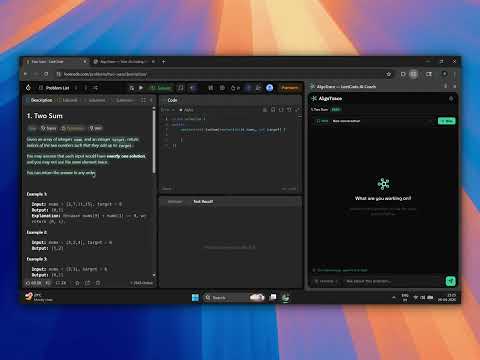Open the Windows Start menu
Viewport: 480px width, 360px height.
[195, 297]
